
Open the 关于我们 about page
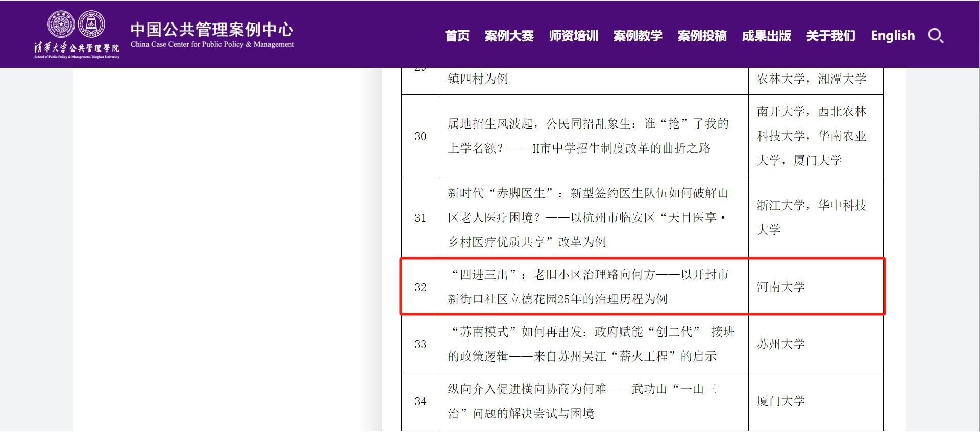(x=830, y=36)
